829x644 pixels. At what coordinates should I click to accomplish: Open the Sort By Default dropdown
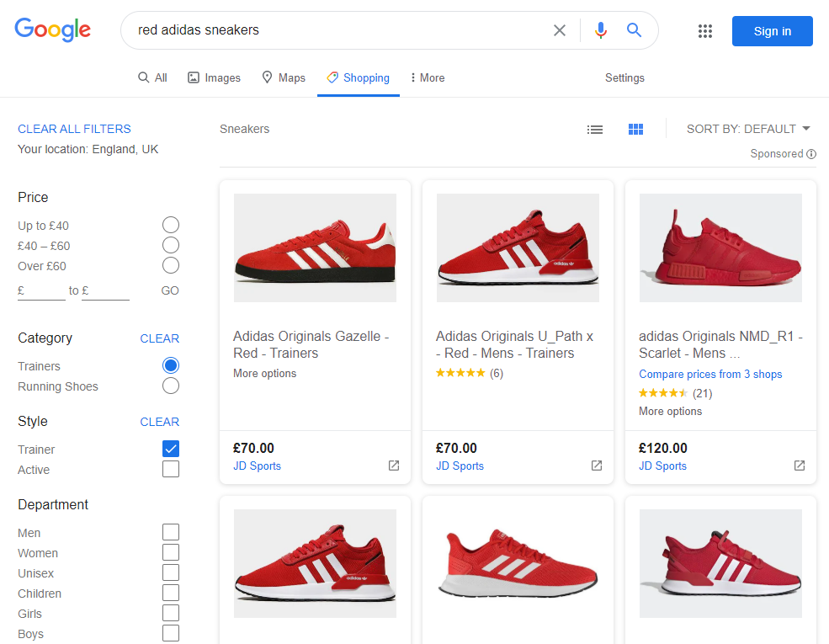(748, 129)
